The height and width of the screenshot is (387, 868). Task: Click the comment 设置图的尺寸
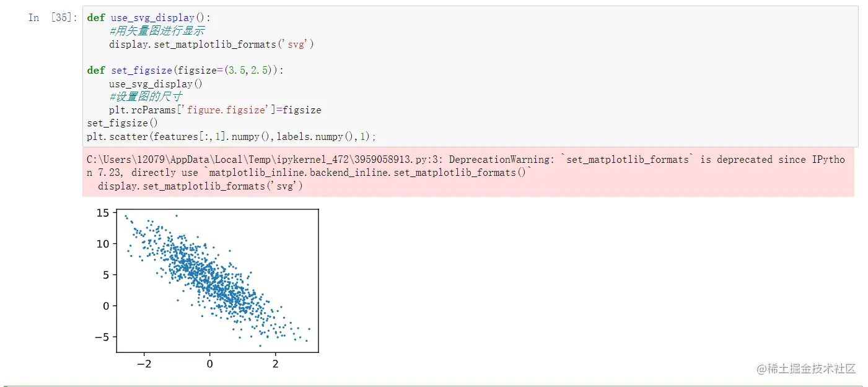pos(146,97)
